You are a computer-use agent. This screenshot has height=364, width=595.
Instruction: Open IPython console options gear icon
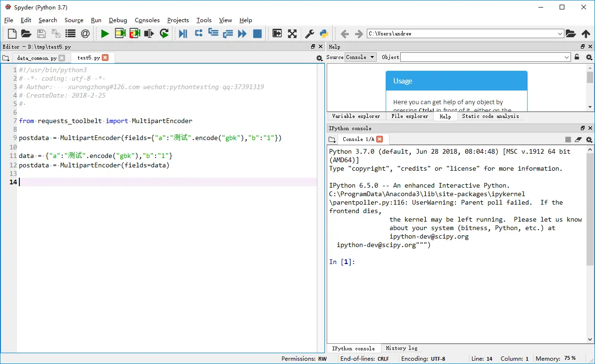tap(589, 139)
